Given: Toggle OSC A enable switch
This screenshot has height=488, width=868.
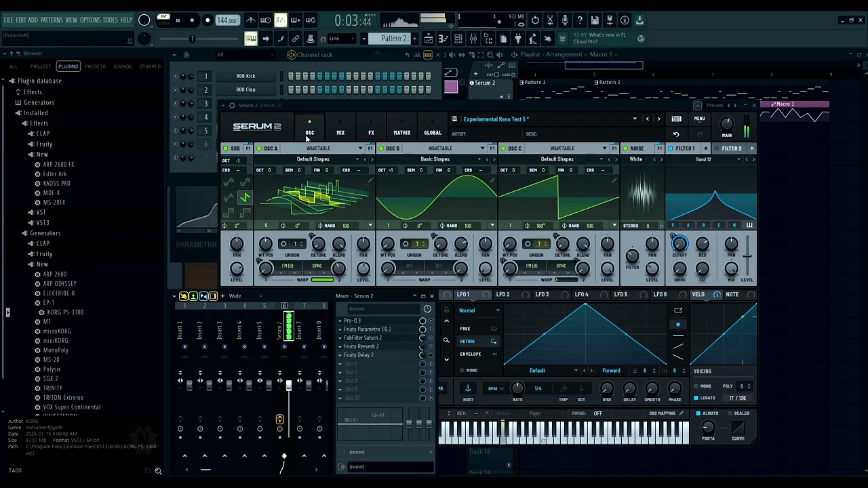Looking at the screenshot, I should click(x=259, y=148).
